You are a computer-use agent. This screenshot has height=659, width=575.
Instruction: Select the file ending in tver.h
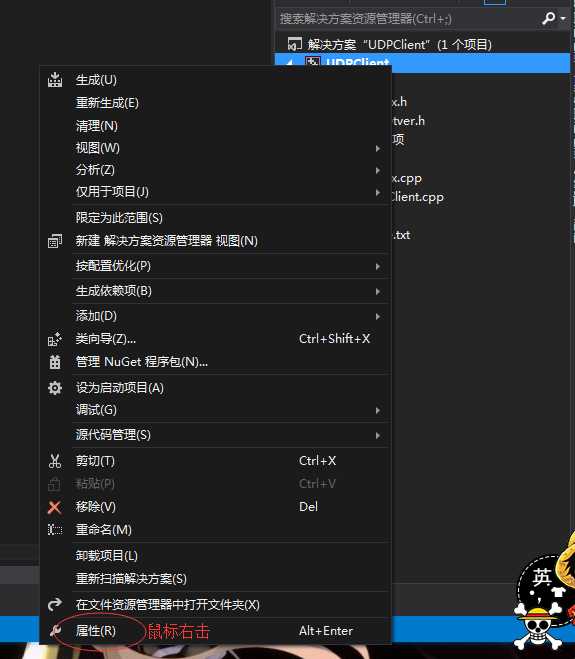[408, 121]
